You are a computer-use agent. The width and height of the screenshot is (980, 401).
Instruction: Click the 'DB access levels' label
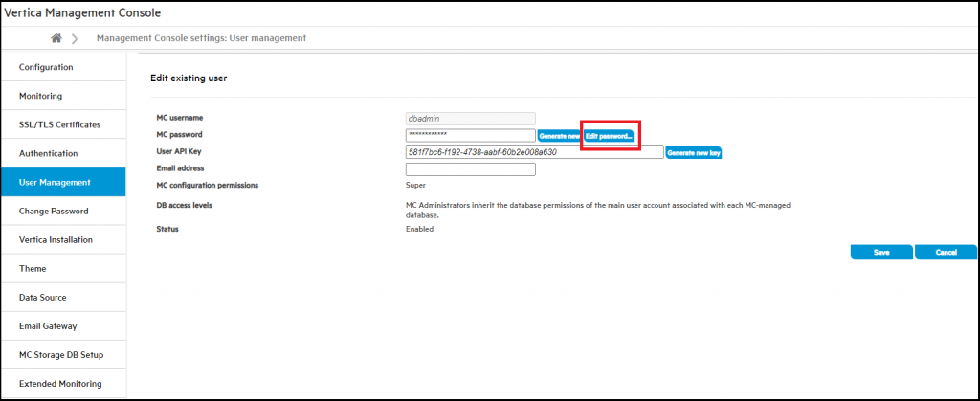pyautogui.click(x=185, y=205)
